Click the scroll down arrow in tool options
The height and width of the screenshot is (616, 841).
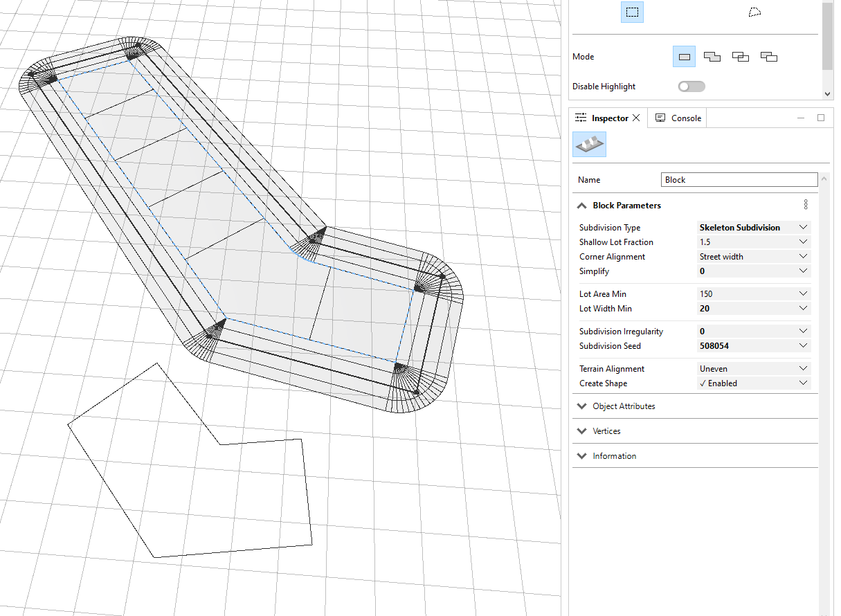click(828, 93)
